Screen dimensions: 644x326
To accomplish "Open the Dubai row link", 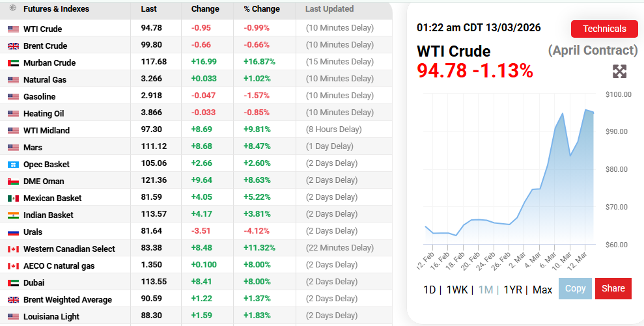I will (x=34, y=282).
